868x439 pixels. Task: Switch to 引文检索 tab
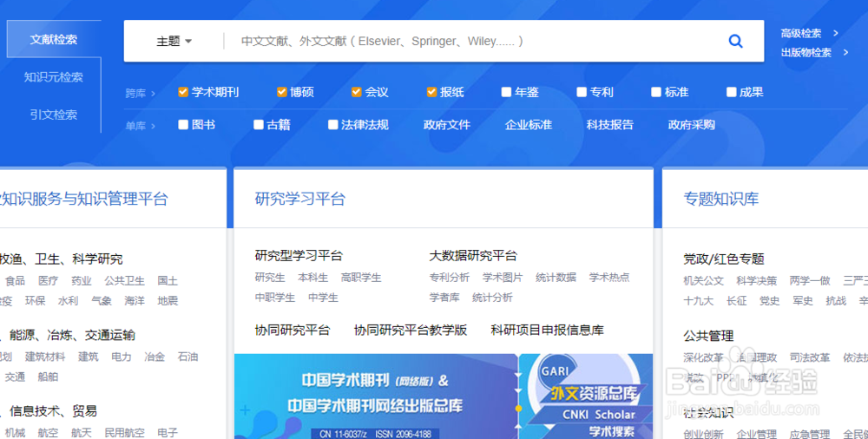54,115
